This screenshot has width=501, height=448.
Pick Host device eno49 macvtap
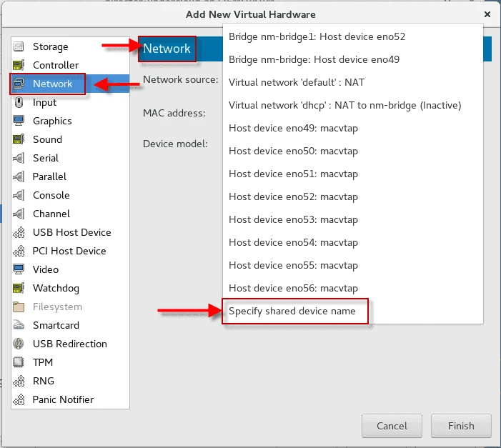[353, 128]
